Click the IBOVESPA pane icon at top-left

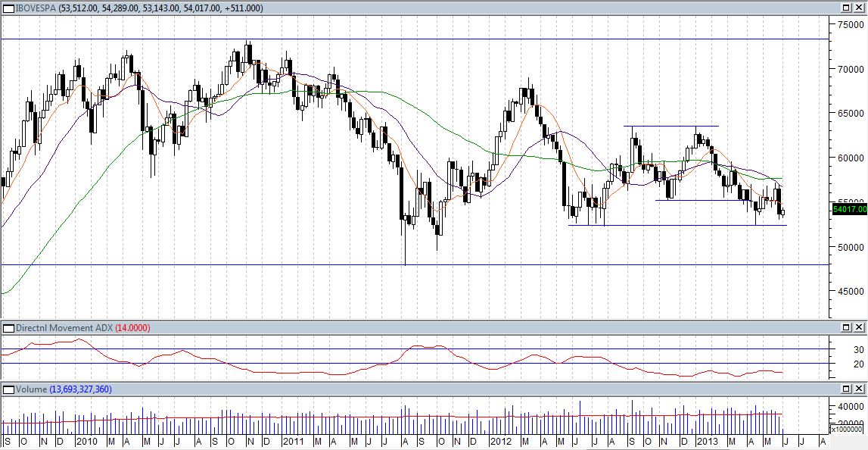pos(8,8)
